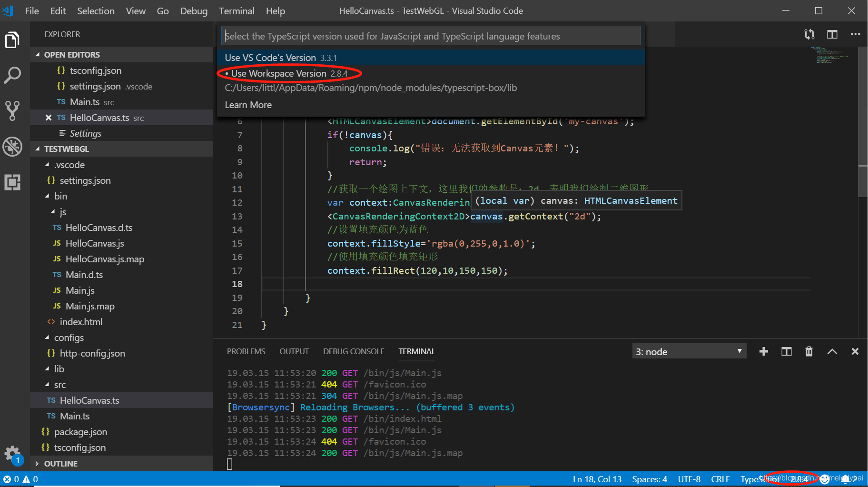The height and width of the screenshot is (487, 868).
Task: Open settings.json .vscode in Open Editors
Action: coord(121,86)
